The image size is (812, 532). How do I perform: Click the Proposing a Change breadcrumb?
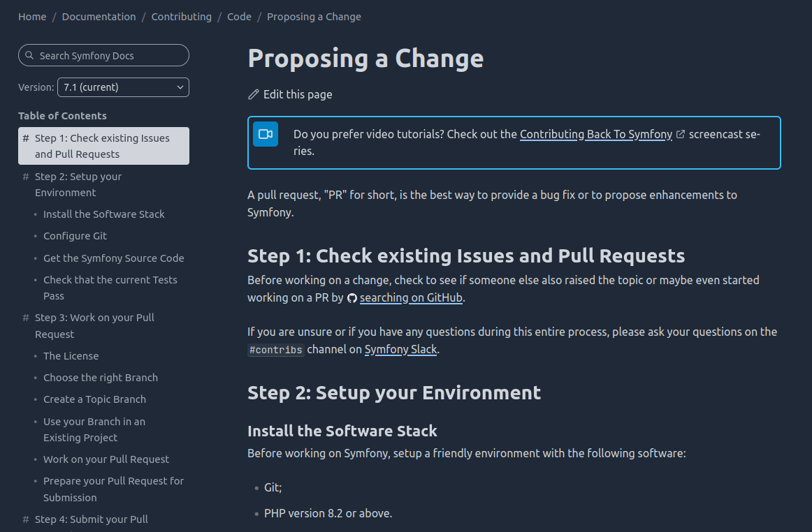click(x=314, y=17)
